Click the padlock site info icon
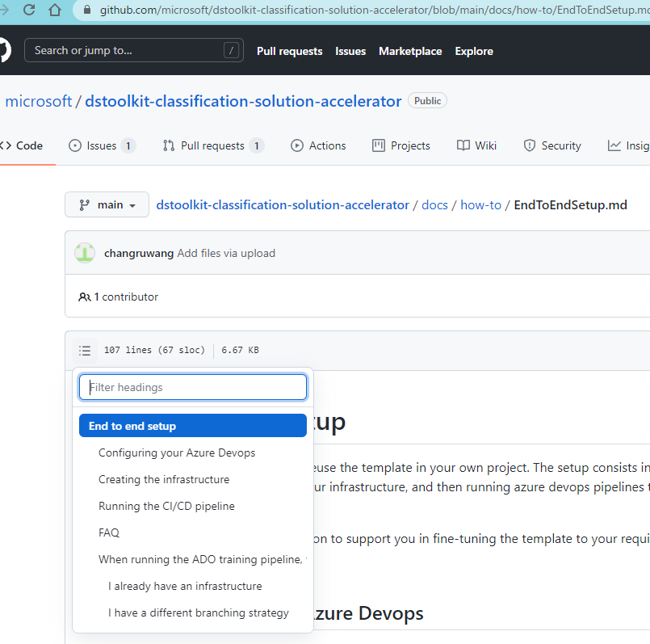 point(87,10)
